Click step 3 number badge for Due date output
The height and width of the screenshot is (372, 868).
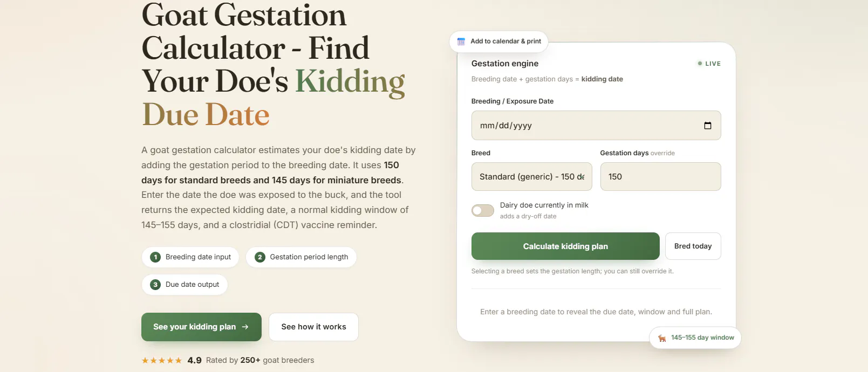click(x=155, y=285)
